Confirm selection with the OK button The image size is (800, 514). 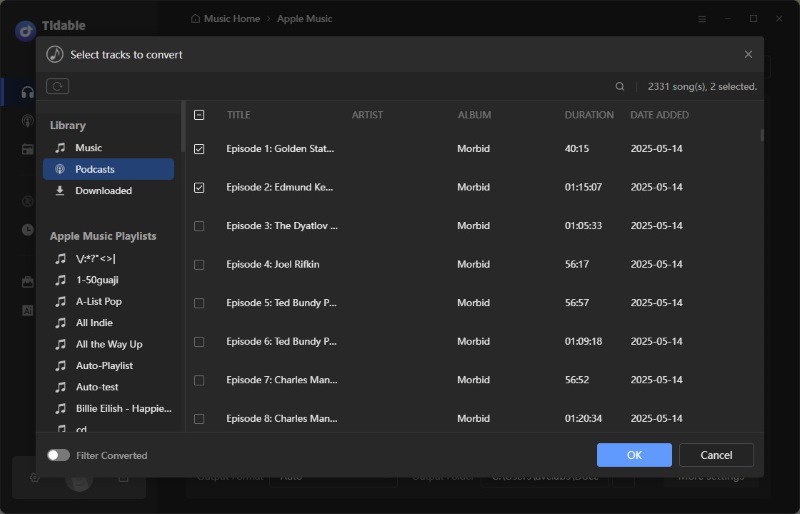coord(634,455)
